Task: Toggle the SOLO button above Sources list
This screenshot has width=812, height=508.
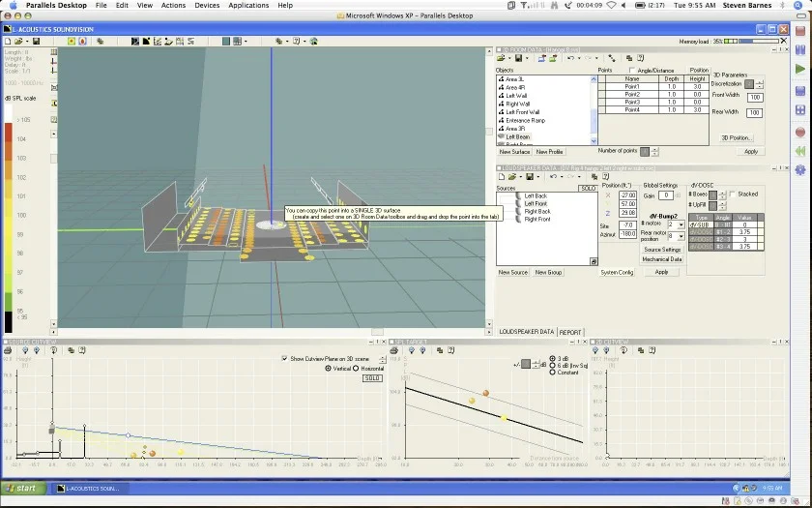Action: (588, 188)
